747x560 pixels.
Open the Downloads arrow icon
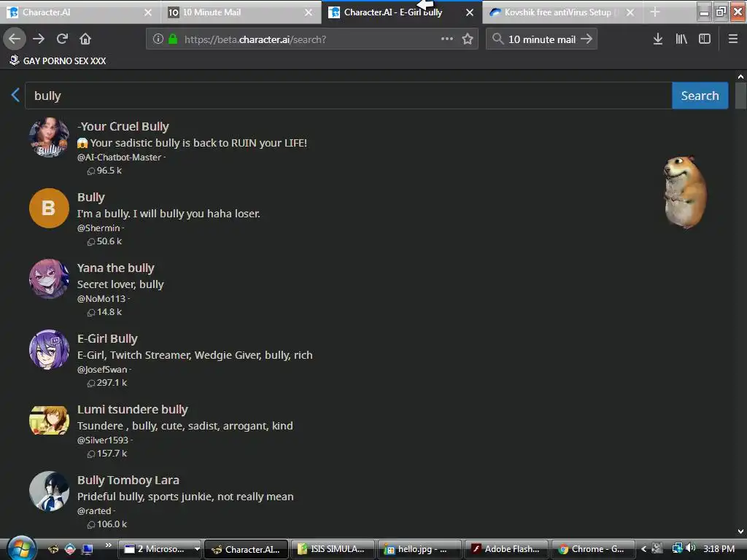[x=658, y=39]
